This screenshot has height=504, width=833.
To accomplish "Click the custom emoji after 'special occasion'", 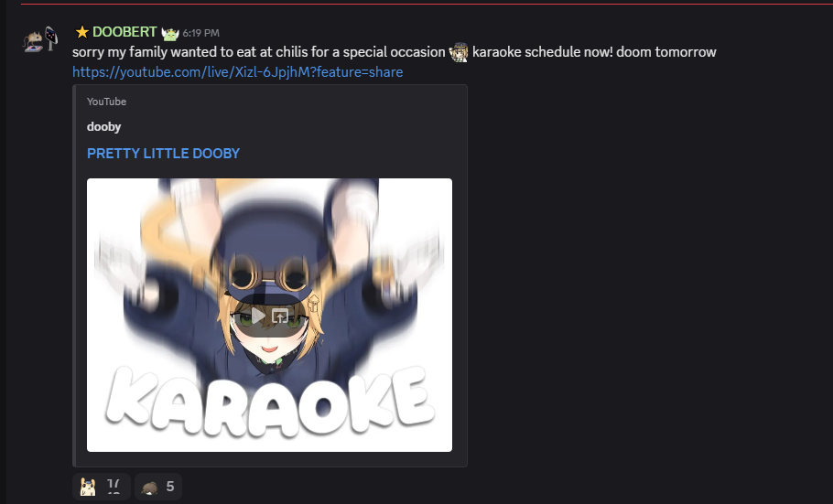I will (x=459, y=52).
